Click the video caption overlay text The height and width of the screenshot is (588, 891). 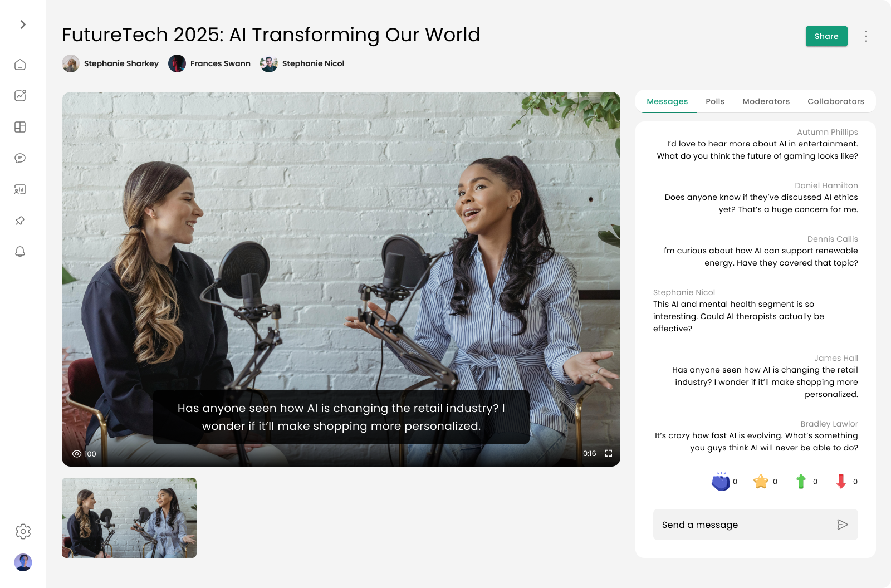(x=341, y=417)
